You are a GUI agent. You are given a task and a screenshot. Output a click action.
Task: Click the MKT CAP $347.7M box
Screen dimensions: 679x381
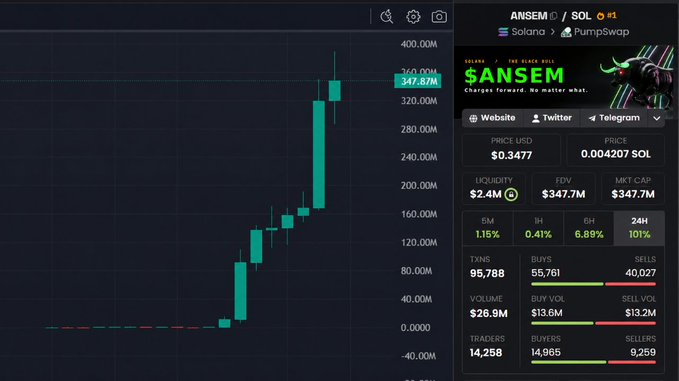[x=633, y=189]
